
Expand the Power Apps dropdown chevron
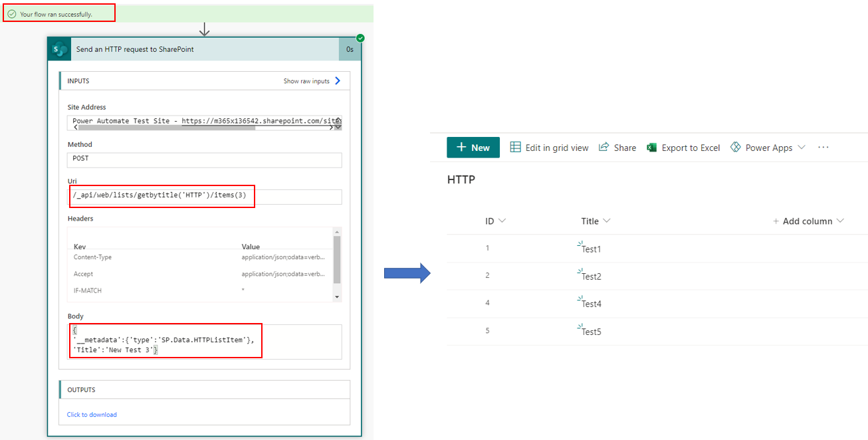point(801,148)
